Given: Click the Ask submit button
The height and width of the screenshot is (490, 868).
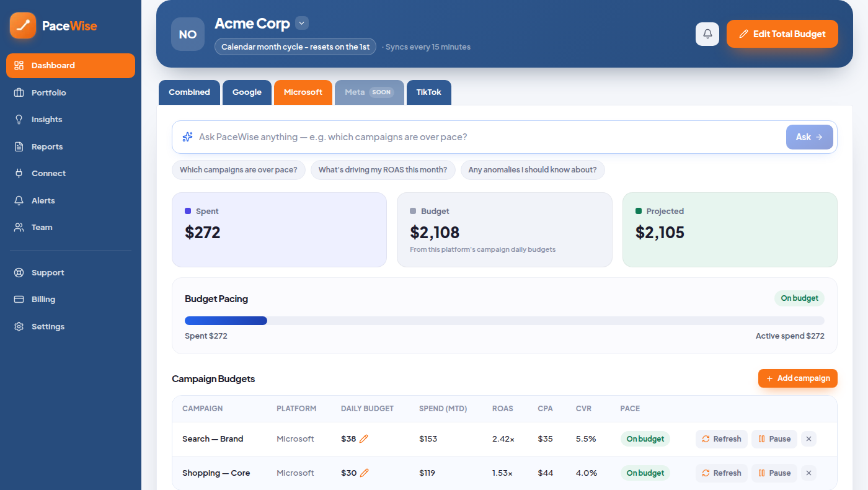Looking at the screenshot, I should 810,137.
